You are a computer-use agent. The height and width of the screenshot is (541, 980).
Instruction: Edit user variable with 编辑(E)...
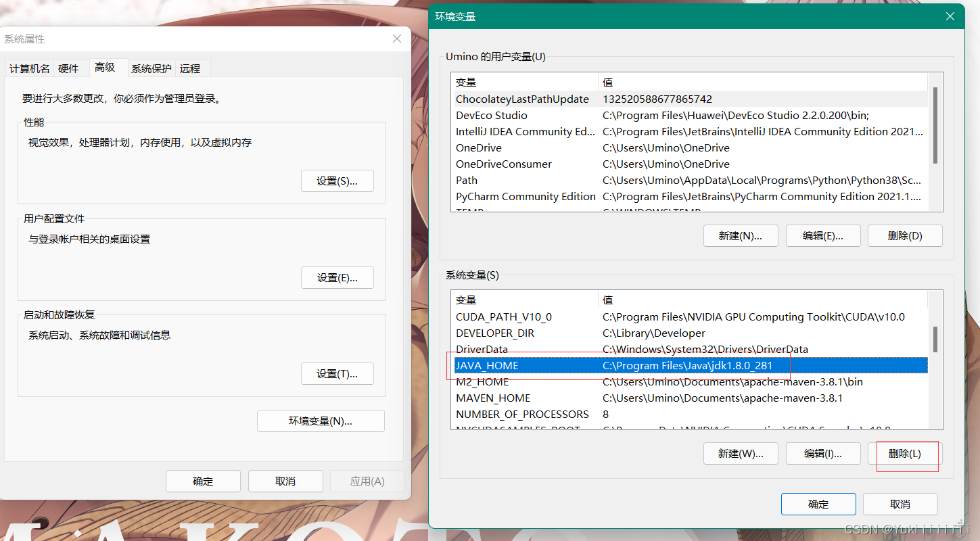click(823, 236)
